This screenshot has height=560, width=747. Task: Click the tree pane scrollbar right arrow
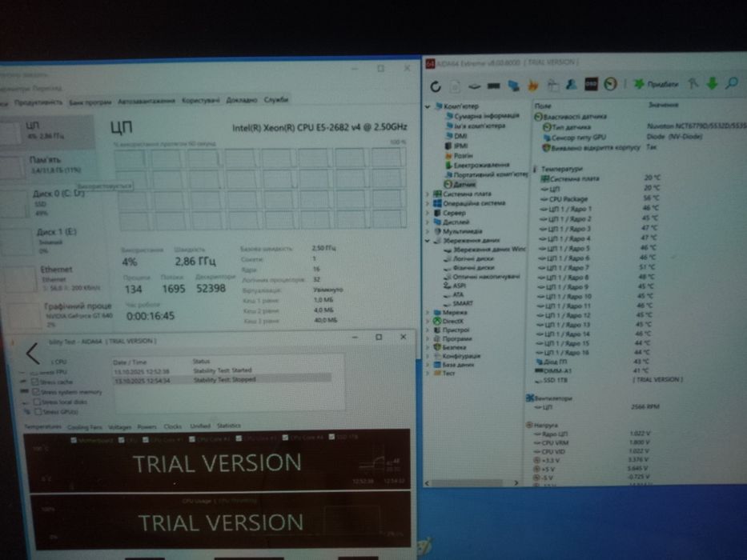click(516, 483)
